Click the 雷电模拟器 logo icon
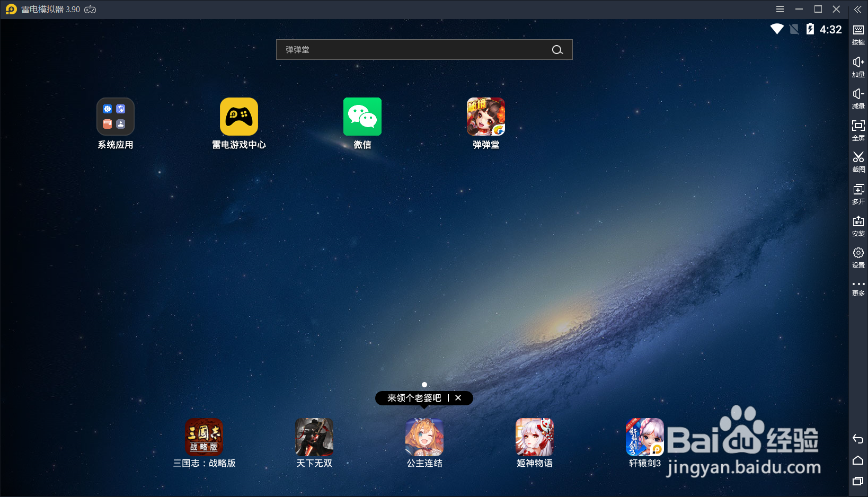This screenshot has height=497, width=868. tap(11, 10)
